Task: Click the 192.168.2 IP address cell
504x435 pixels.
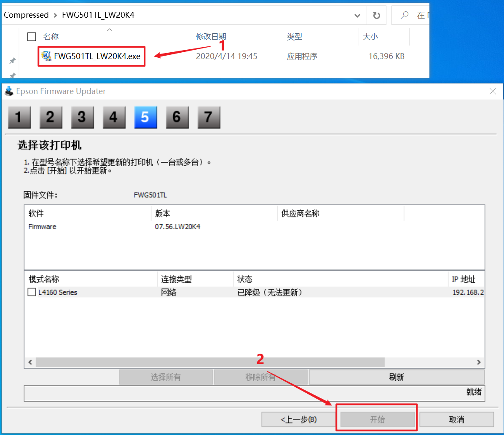Action: 468,292
